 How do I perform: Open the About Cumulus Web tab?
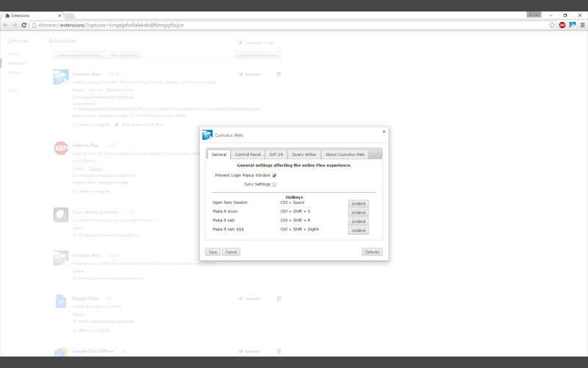click(345, 155)
